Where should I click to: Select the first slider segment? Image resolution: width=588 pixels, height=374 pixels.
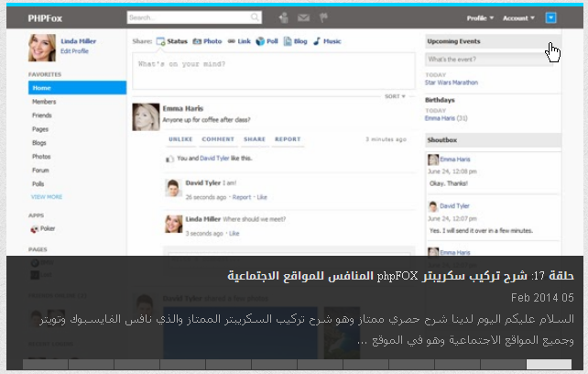[45, 364]
